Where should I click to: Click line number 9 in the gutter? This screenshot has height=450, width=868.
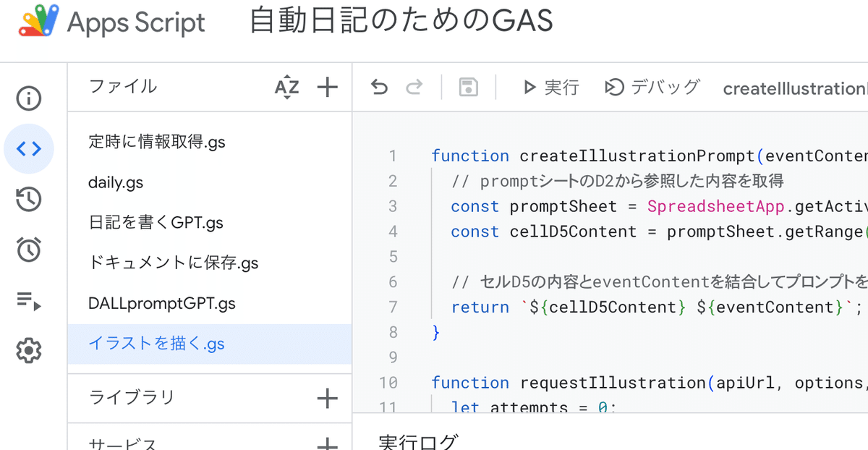(x=393, y=357)
